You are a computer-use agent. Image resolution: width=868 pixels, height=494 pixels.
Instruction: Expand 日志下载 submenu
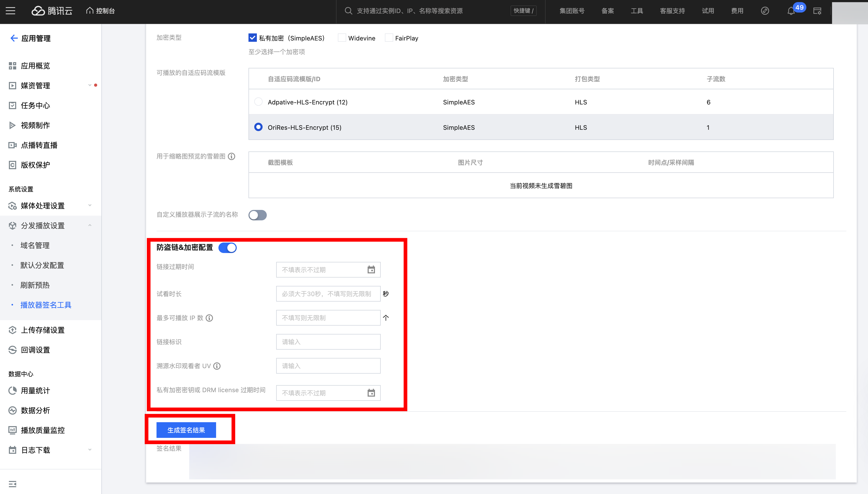[90, 450]
